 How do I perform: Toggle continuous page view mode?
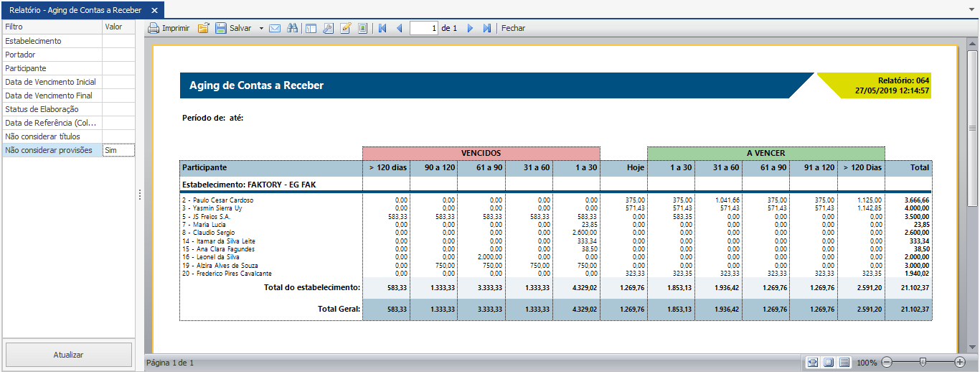coord(844,363)
